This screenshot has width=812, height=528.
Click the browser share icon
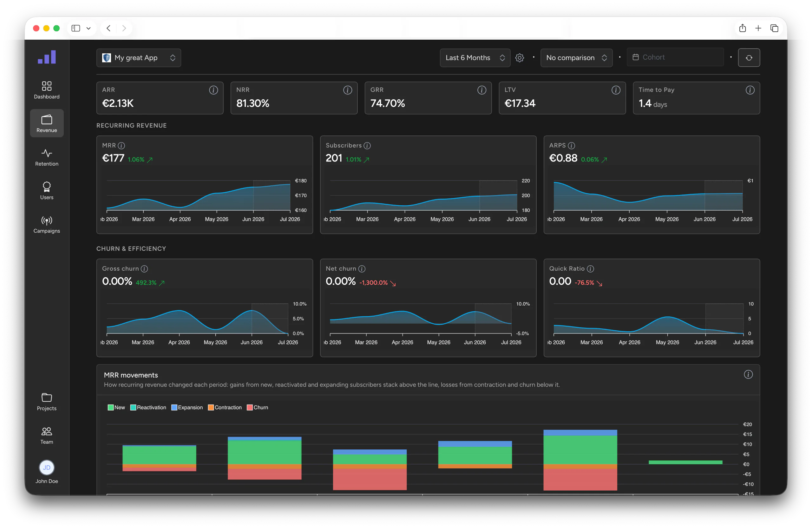pyautogui.click(x=743, y=28)
